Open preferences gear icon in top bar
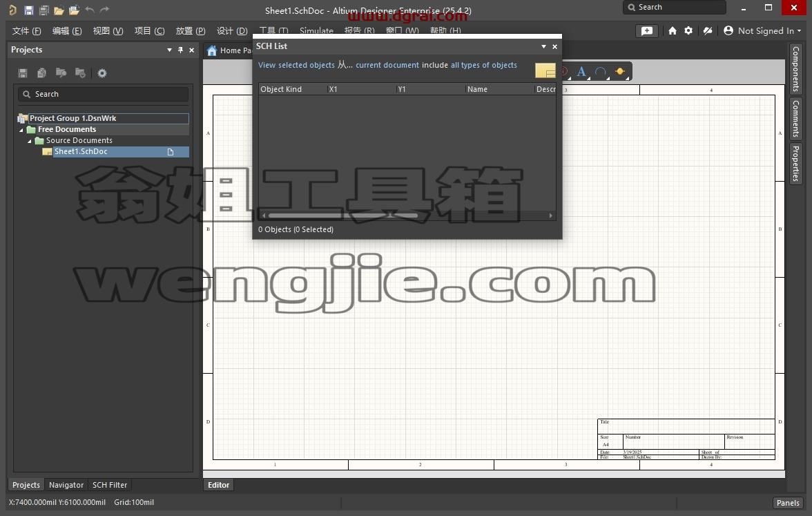Screen dimensions: 812x516 click(x=688, y=31)
